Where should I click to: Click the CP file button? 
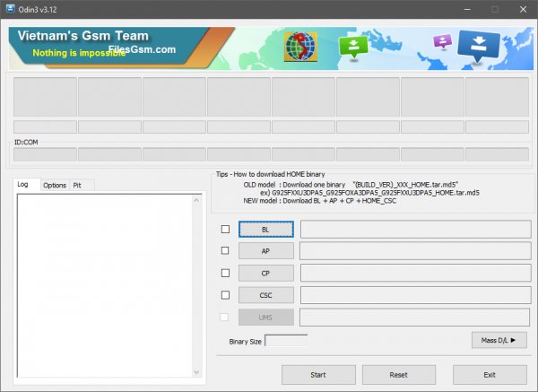(x=266, y=274)
